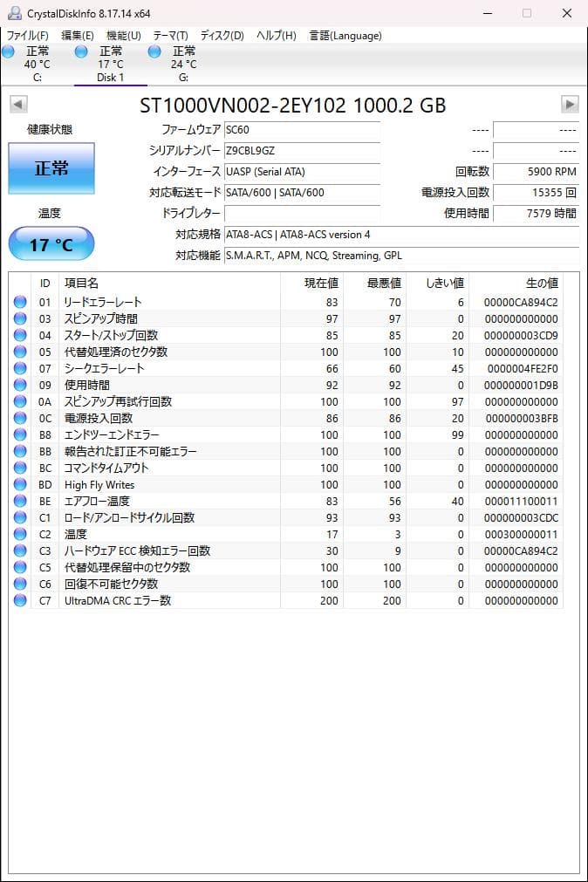This screenshot has height=882, width=588.
Task: Click status icon for BB 報告された訂正不可能エラー
Action: point(20,451)
